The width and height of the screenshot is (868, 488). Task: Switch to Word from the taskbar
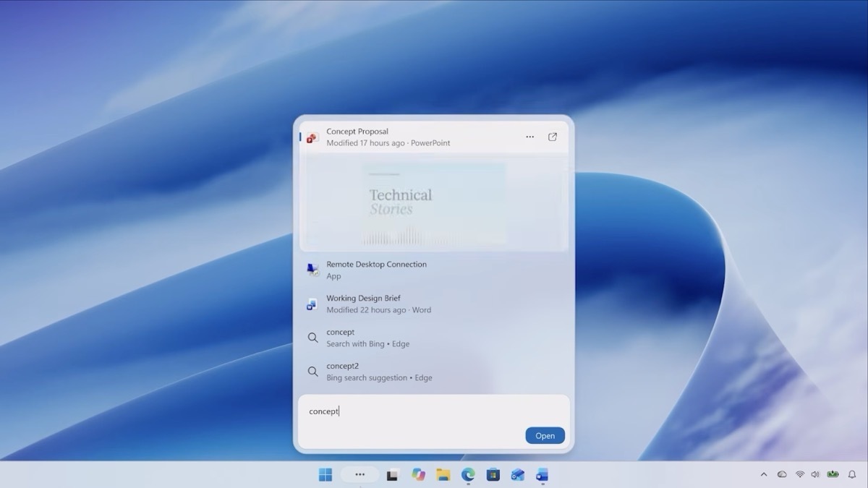tap(542, 475)
